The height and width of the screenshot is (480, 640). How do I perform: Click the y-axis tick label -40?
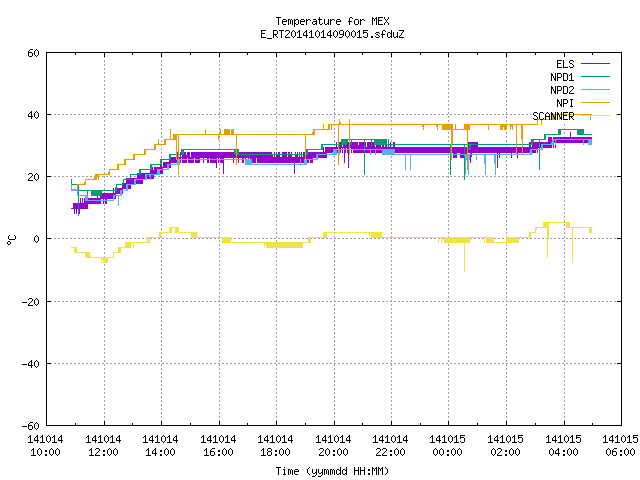31,364
